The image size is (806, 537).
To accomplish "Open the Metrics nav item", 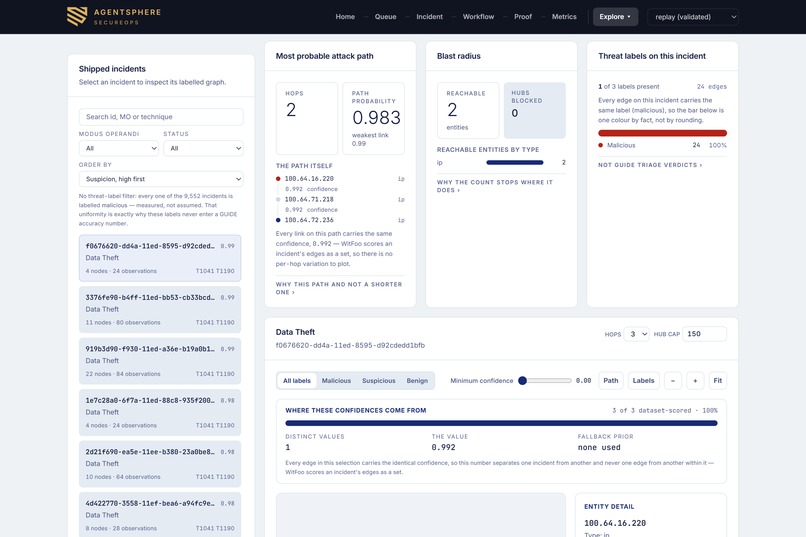I will click(x=564, y=17).
